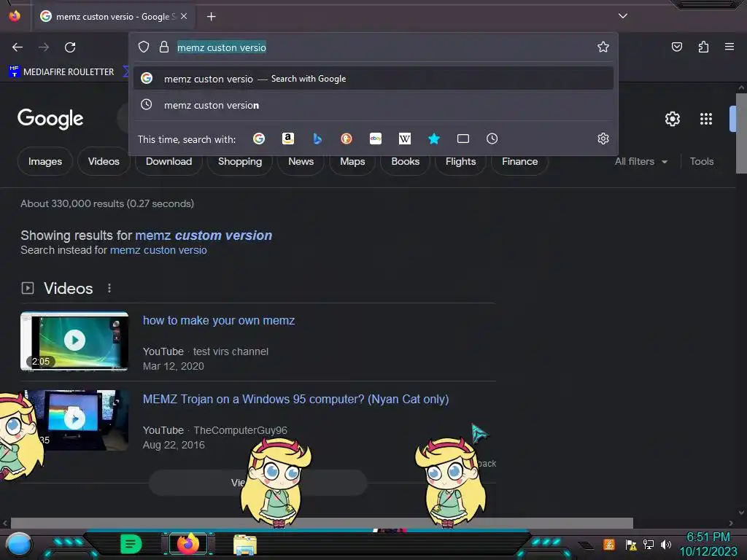Open the Google apps grid
747x560 pixels.
[706, 119]
